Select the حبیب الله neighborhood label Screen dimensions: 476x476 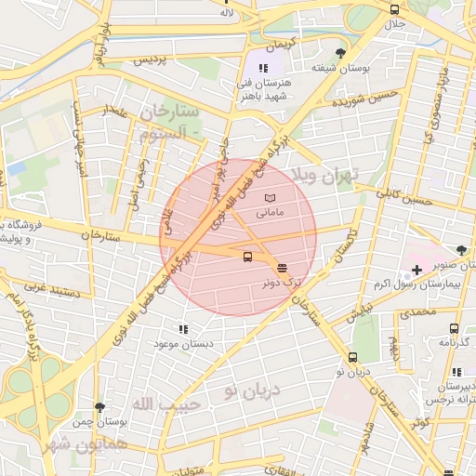[166, 404]
